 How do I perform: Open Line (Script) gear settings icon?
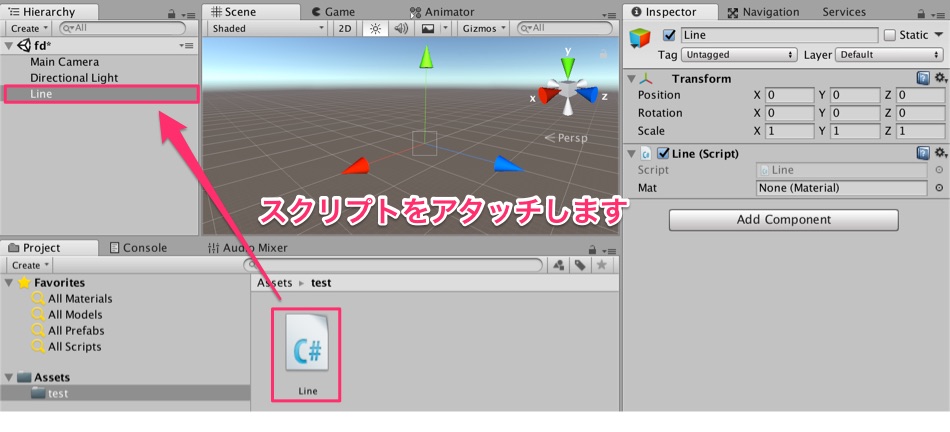coord(940,153)
